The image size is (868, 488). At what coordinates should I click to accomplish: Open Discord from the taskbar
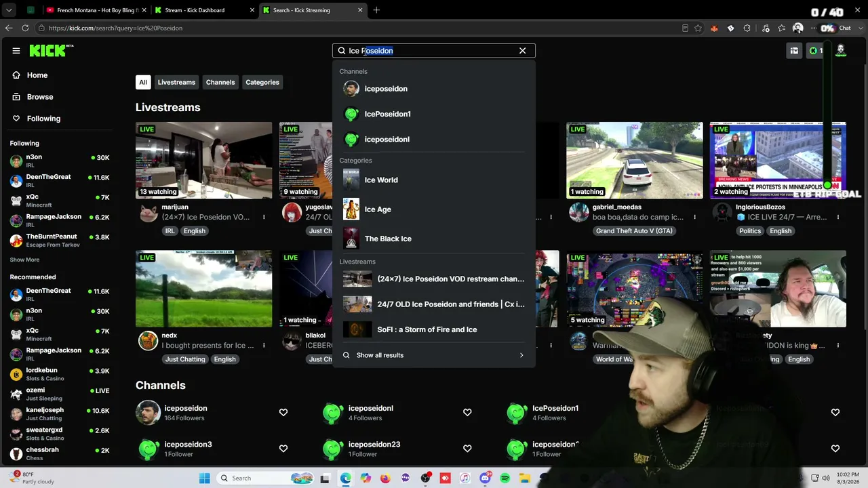tap(485, 479)
